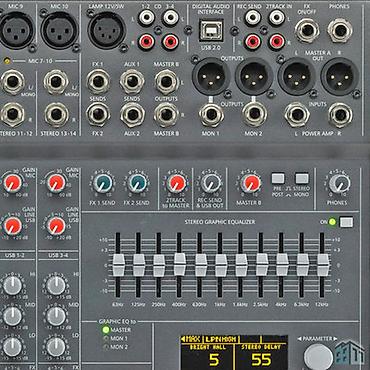Click the STEREO 13-14 L/MONO input jack
The height and width of the screenshot is (370, 370).
(x=56, y=82)
